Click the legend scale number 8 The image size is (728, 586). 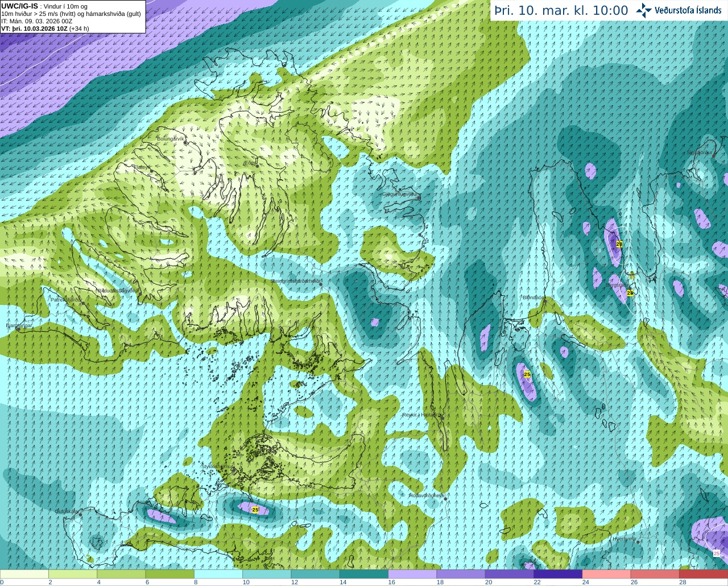coord(196,582)
